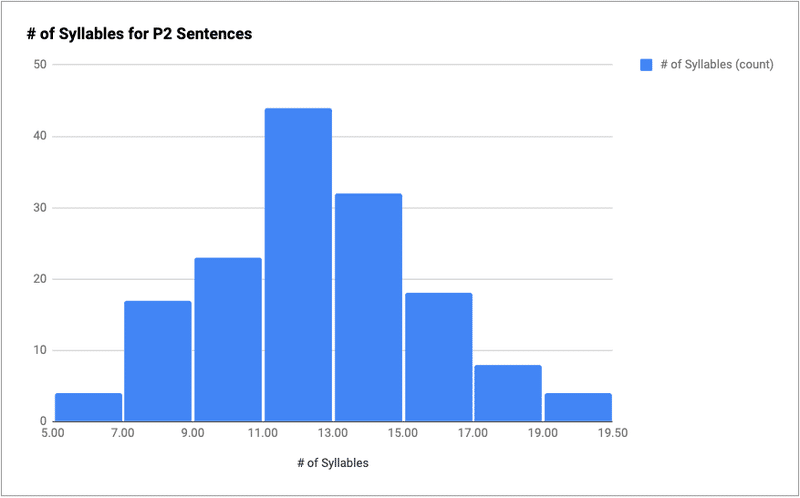Select the tallest bar for 11.00–13.00 syllables
Viewport: 800px width, 498px height.
298,264
